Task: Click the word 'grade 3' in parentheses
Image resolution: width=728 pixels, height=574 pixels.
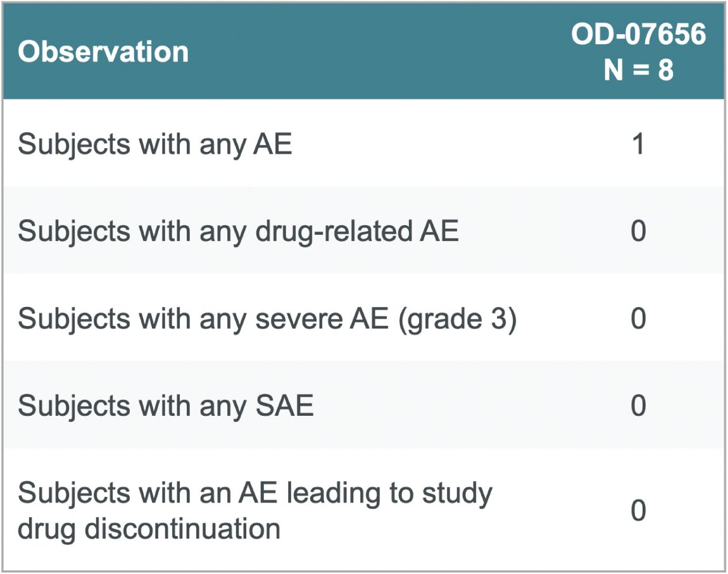Action: point(457,319)
